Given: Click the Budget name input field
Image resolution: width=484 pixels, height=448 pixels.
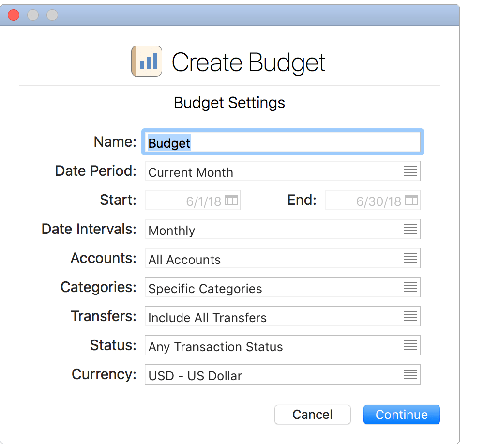Looking at the screenshot, I should (x=283, y=142).
